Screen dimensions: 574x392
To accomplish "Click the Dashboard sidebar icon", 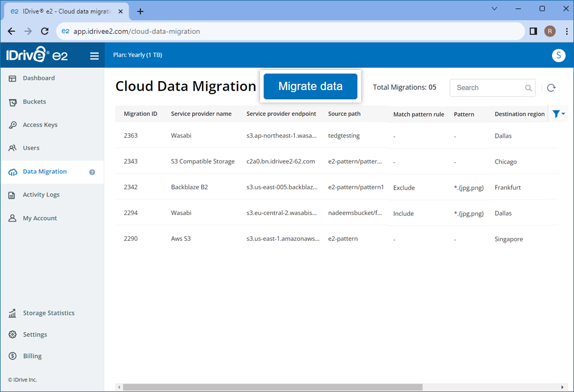I will (12, 78).
